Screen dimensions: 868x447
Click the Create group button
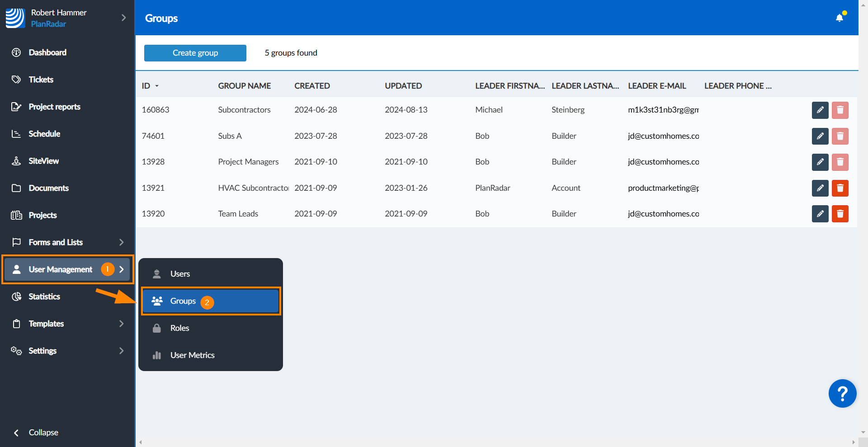coord(195,53)
